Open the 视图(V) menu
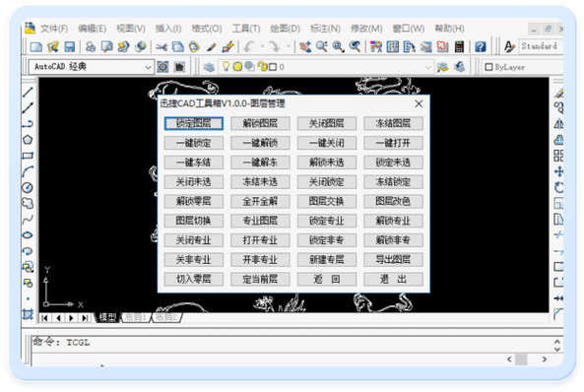 click(131, 29)
